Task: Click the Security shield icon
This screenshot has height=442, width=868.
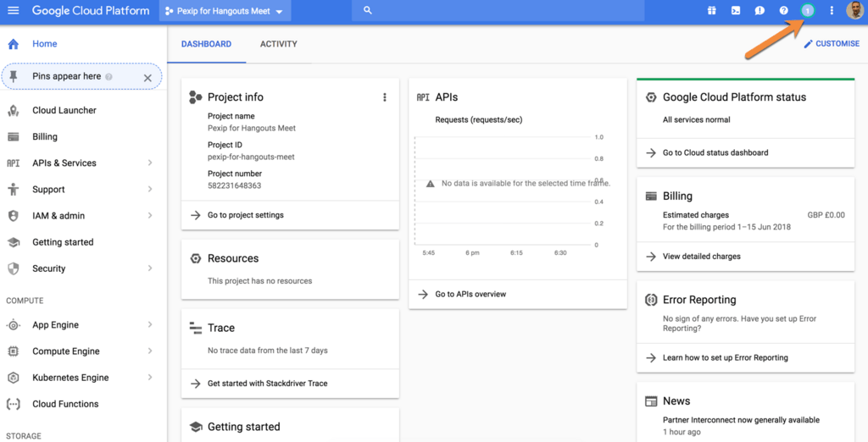Action: tap(14, 268)
